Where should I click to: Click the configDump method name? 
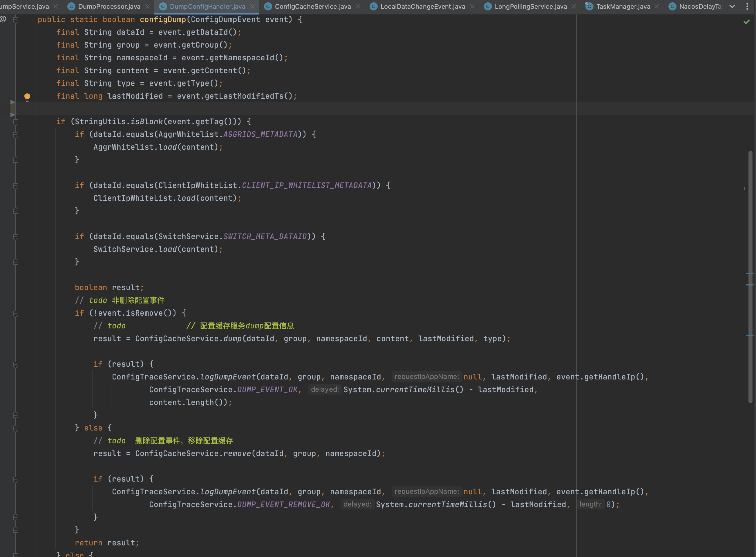pyautogui.click(x=163, y=19)
